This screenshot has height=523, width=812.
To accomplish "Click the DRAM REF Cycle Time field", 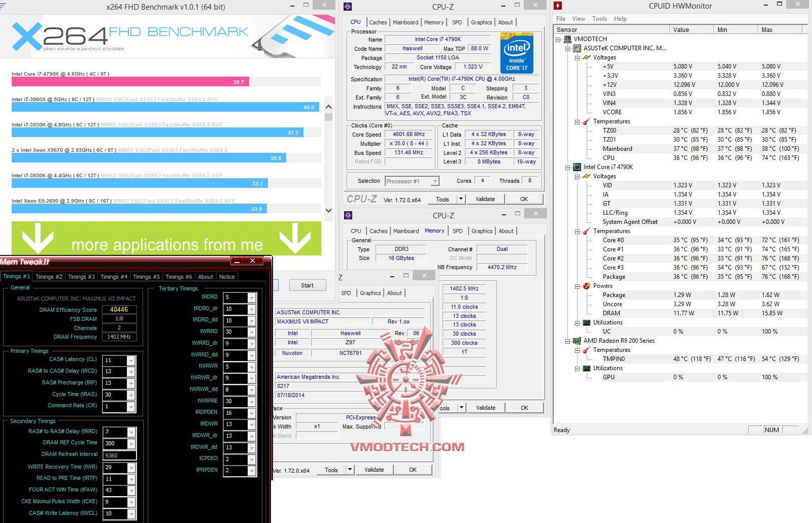I will click(x=119, y=443).
